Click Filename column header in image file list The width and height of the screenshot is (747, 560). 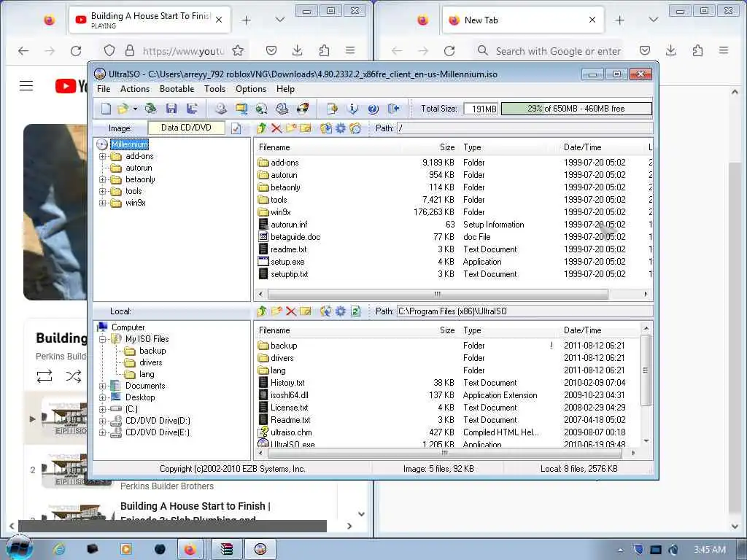pos(274,147)
